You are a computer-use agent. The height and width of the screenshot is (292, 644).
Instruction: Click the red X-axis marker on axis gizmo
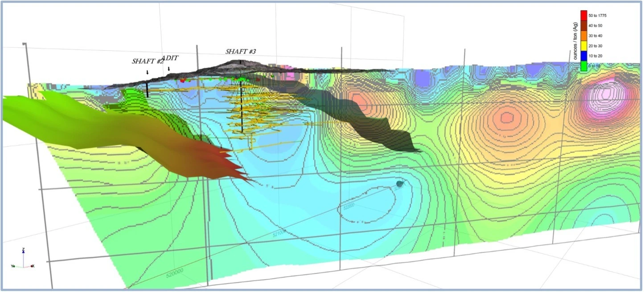click(32, 266)
